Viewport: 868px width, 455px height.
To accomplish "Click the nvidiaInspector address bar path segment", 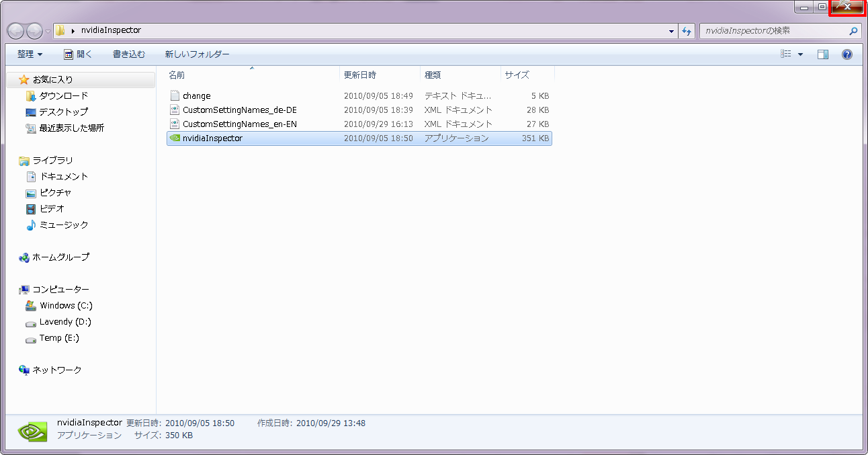I will click(x=111, y=31).
